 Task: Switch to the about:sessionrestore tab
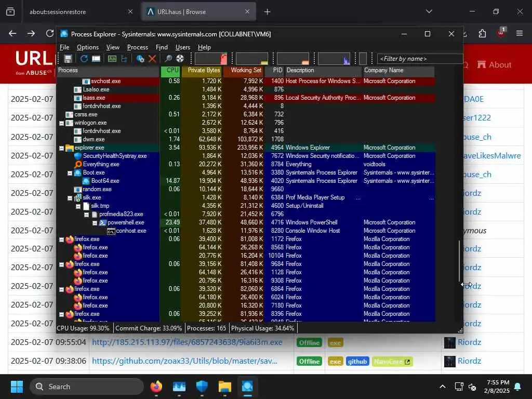[79, 12]
